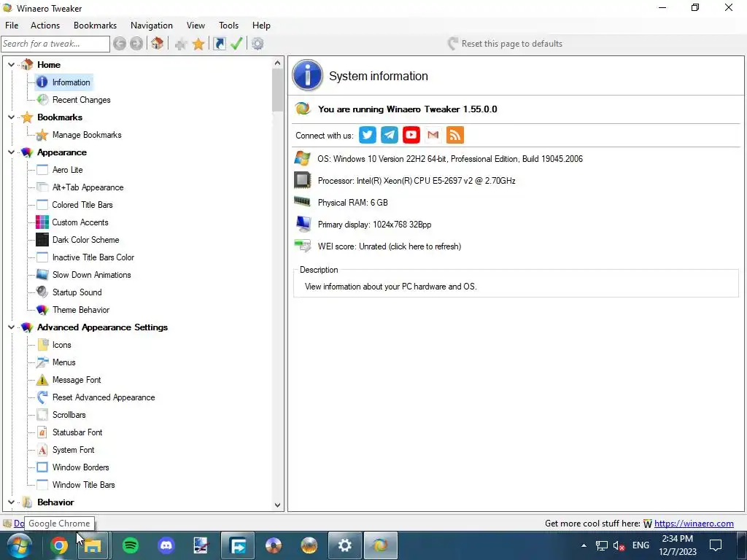The width and height of the screenshot is (747, 560).
Task: Collapse the Behavior tree section
Action: (12, 502)
